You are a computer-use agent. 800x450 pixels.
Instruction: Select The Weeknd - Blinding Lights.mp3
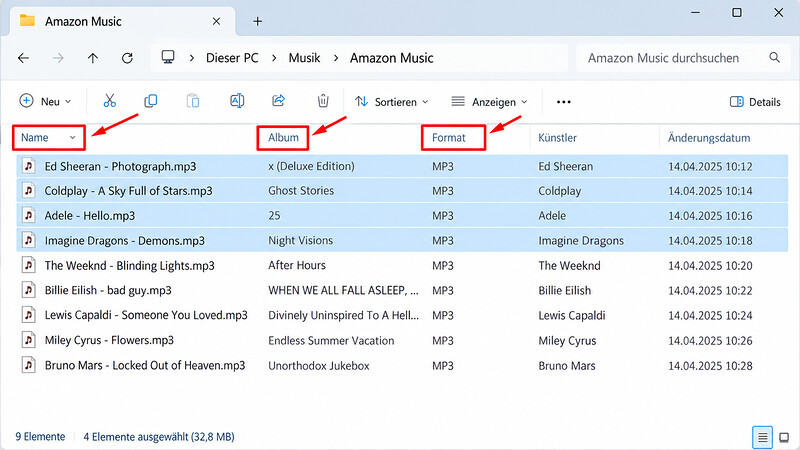130,265
